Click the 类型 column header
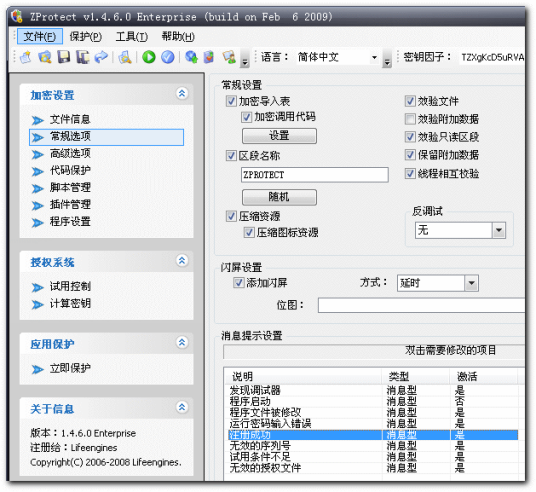The image size is (536, 492). coord(416,376)
